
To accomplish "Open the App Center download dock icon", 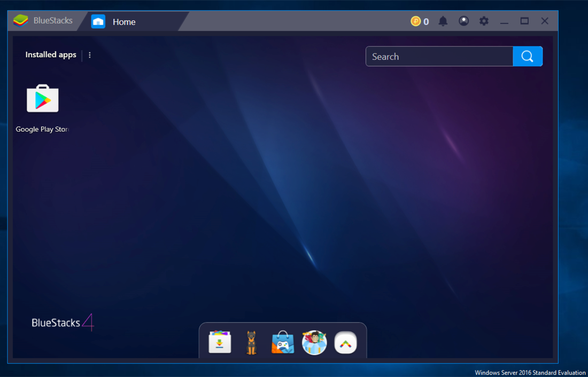I will (x=220, y=342).
